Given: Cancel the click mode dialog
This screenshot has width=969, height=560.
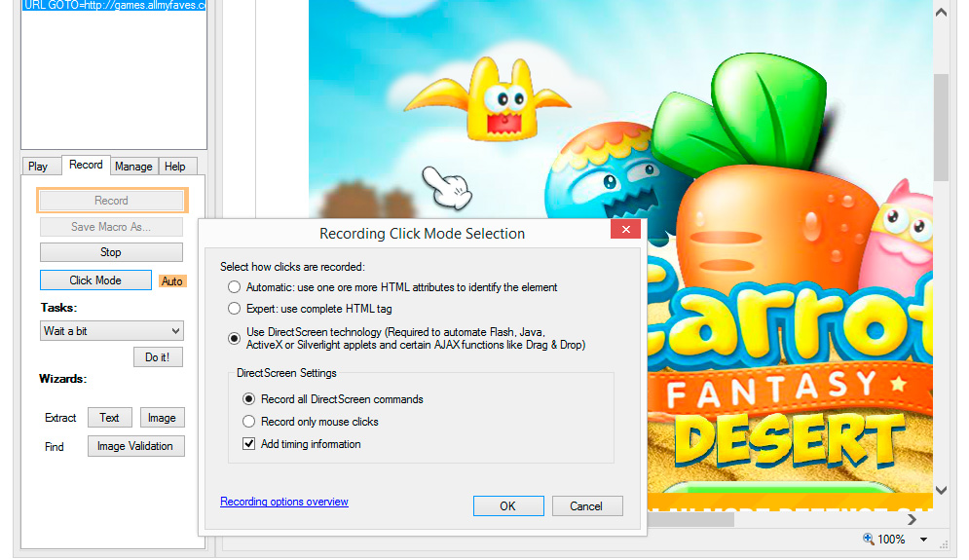Looking at the screenshot, I should point(587,506).
